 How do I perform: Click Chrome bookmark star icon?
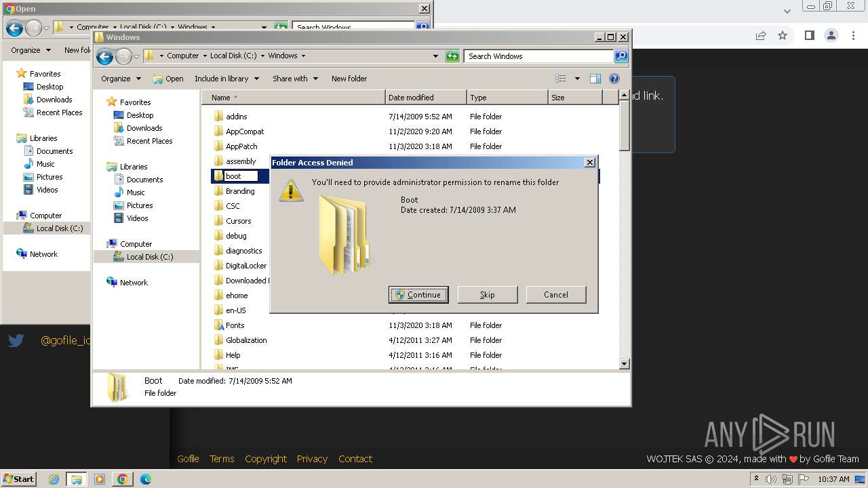click(783, 35)
